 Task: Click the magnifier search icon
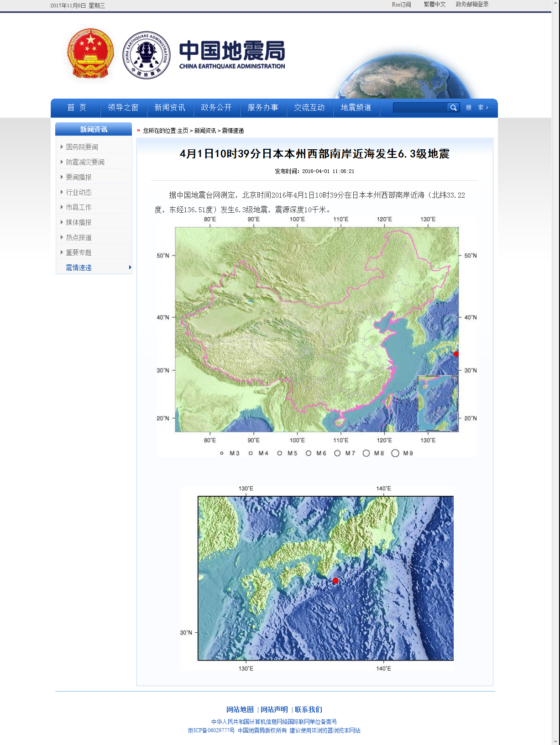click(453, 108)
